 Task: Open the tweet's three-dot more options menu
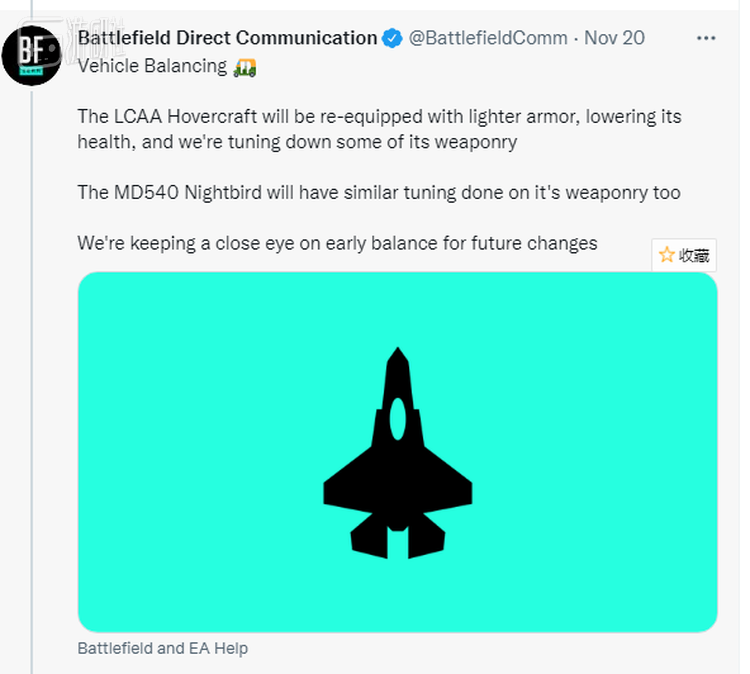(x=706, y=39)
